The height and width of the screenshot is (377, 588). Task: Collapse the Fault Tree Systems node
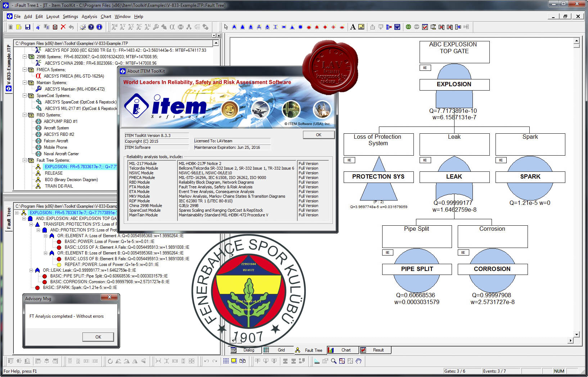coord(25,160)
